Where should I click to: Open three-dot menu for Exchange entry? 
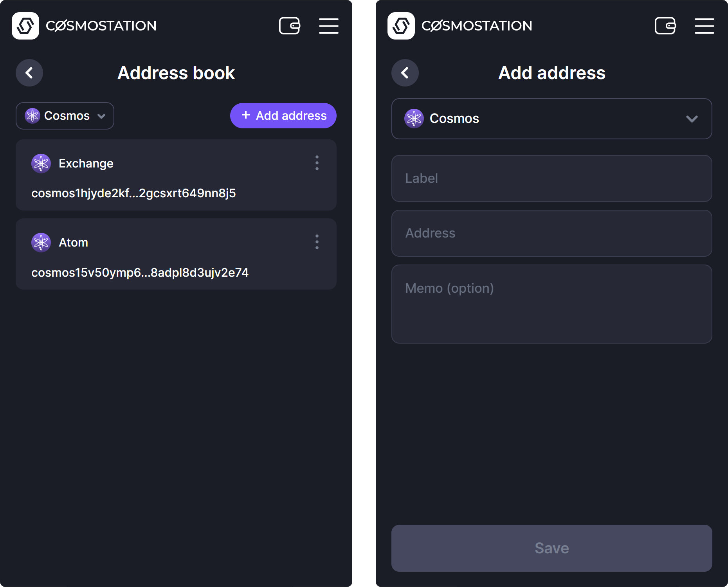pyautogui.click(x=317, y=163)
